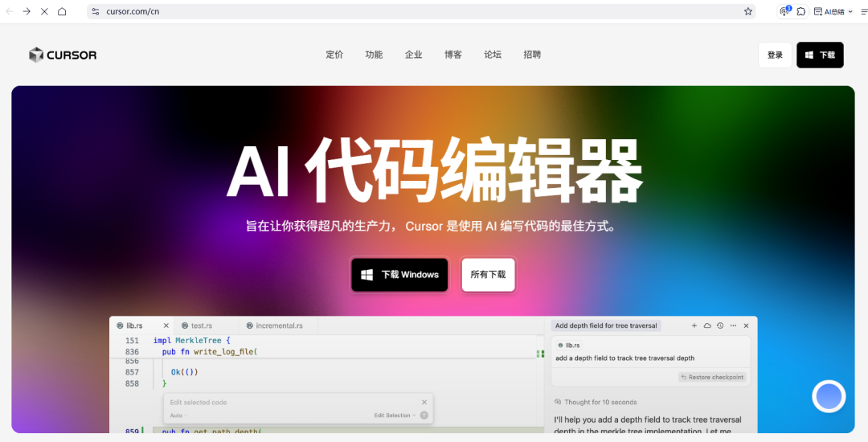Expand the AI总结 dropdown arrow
The image size is (868, 442).
pyautogui.click(x=850, y=11)
